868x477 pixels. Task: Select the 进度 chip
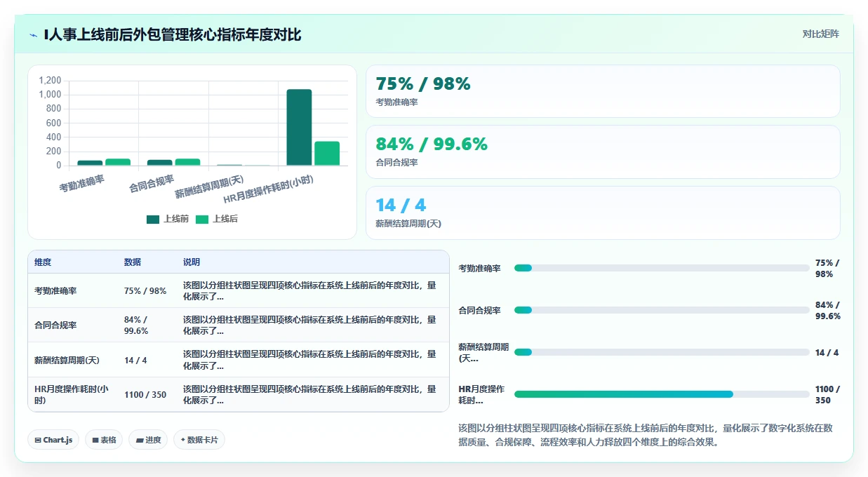tap(148, 440)
